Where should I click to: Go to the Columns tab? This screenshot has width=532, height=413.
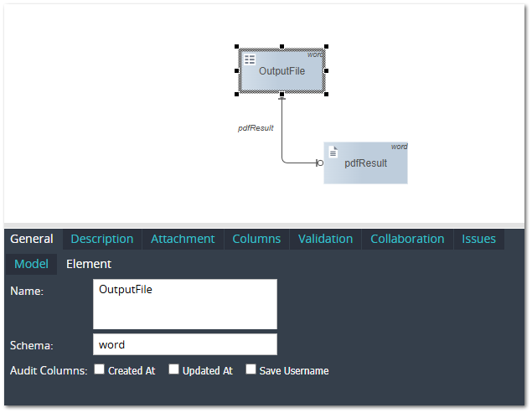256,239
